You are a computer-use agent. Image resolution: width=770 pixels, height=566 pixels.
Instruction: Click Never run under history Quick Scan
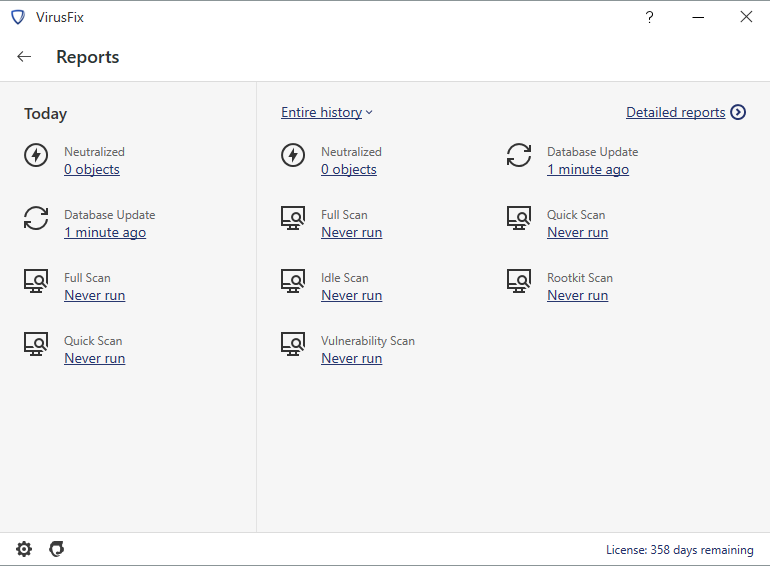tap(578, 232)
